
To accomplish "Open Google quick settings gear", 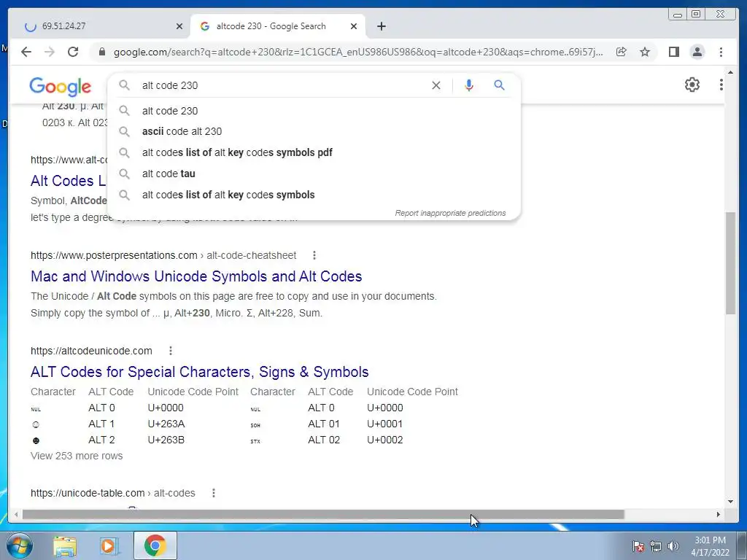I will (x=692, y=85).
